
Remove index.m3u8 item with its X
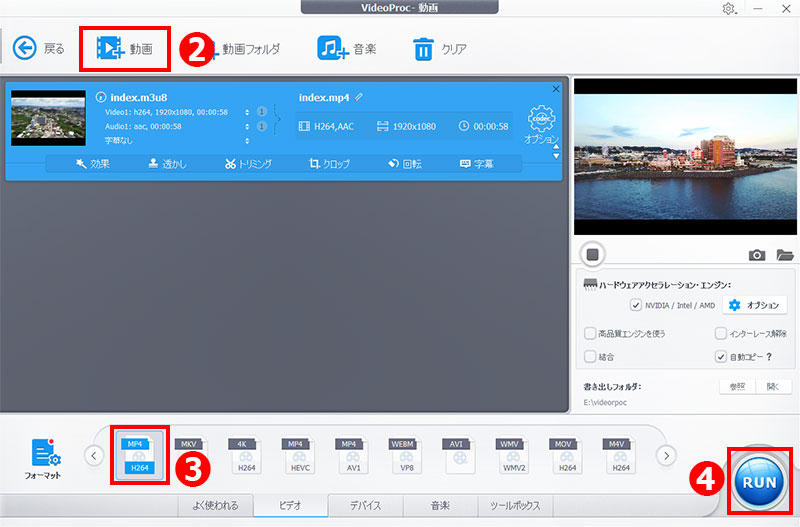tap(556, 89)
